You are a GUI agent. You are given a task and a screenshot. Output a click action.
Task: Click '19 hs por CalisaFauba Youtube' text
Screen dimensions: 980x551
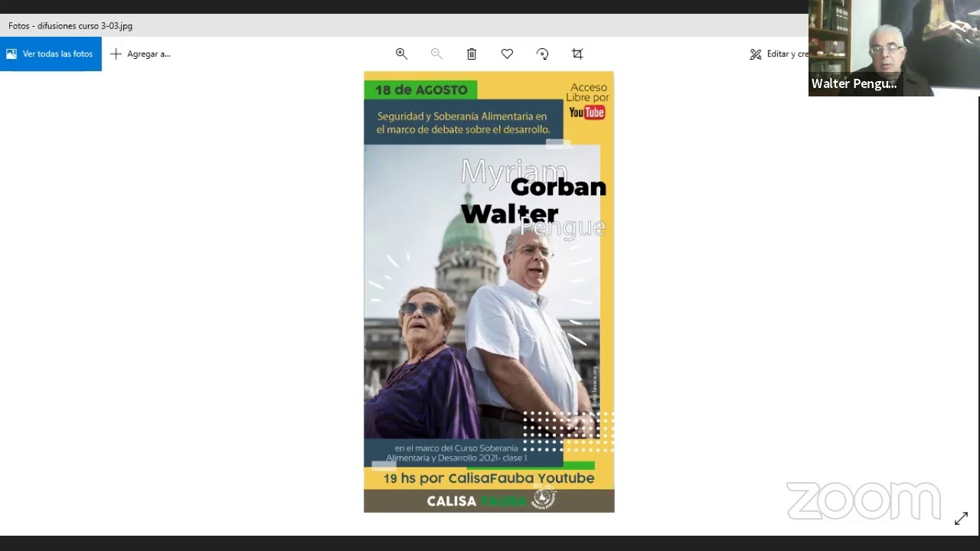click(x=488, y=478)
